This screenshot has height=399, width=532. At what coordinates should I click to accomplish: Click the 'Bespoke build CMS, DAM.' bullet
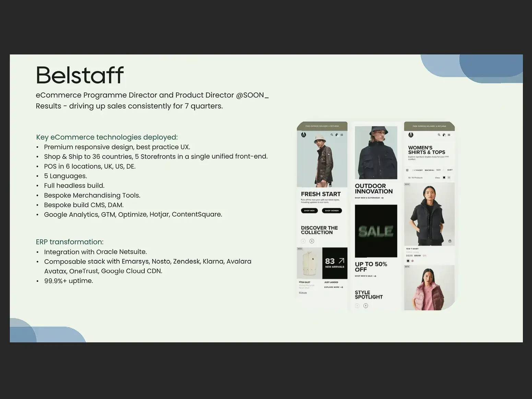pos(84,205)
